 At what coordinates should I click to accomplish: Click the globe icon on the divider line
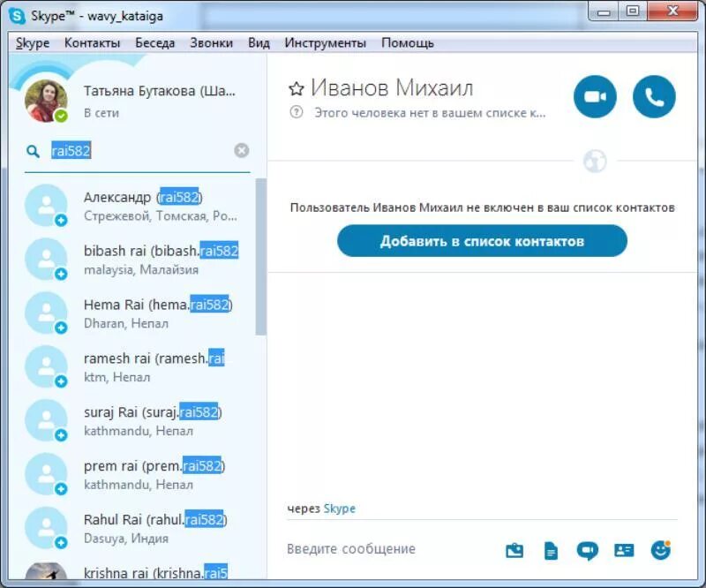(595, 161)
